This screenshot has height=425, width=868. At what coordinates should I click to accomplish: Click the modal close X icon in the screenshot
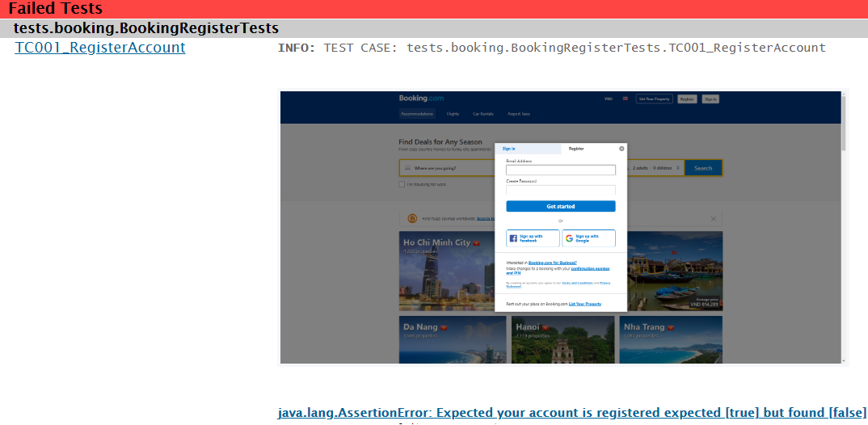click(x=622, y=149)
